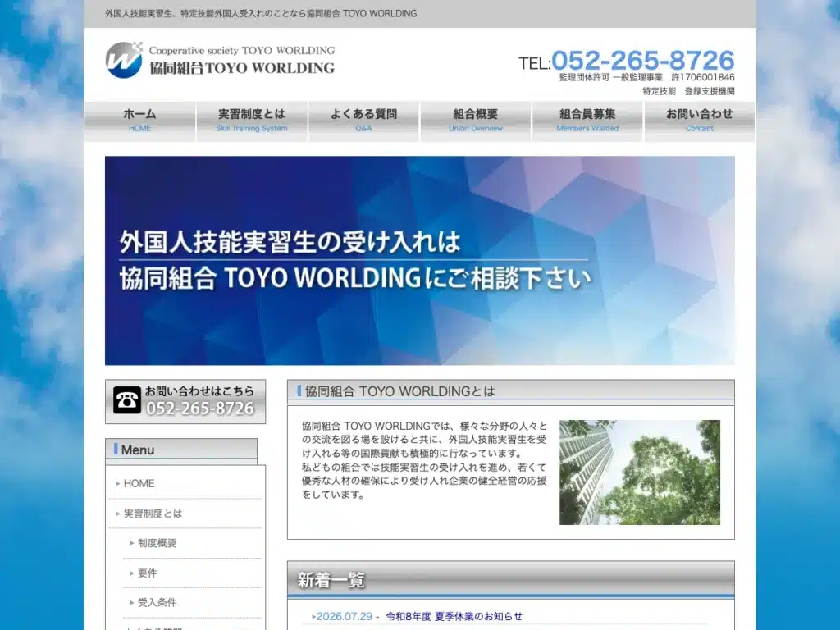Click the 許1706001846 permit number text
This screenshot has height=630, width=840.
(703, 77)
